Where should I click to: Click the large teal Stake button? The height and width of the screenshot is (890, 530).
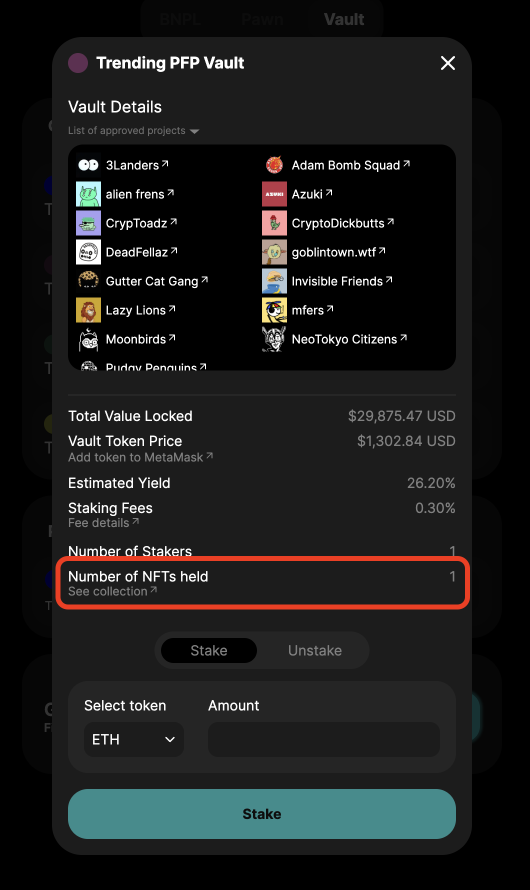[262, 814]
